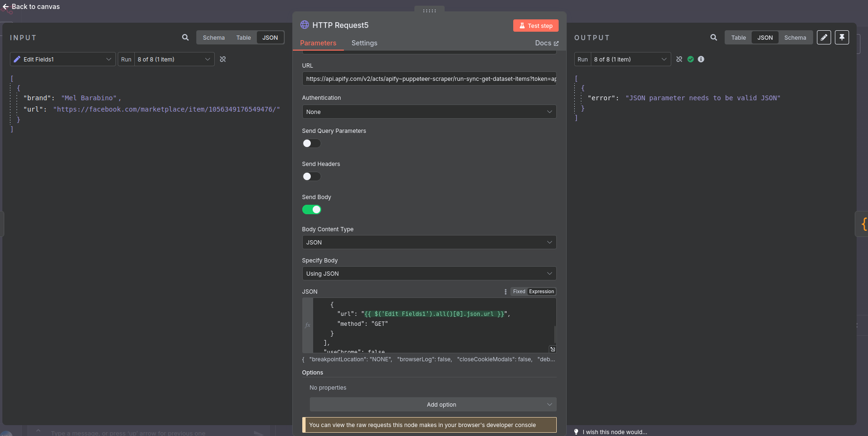Click the fx expression indicator
868x436 pixels.
tap(307, 325)
